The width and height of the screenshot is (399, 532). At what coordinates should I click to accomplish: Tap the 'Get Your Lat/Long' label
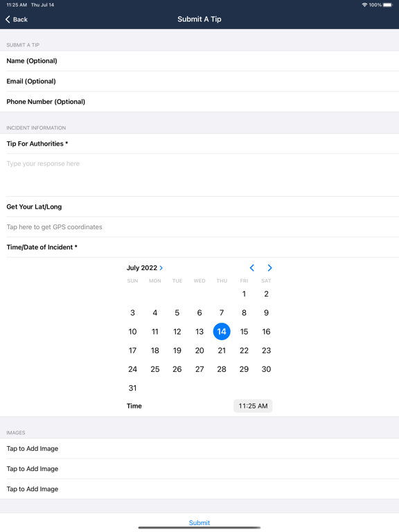(x=34, y=207)
